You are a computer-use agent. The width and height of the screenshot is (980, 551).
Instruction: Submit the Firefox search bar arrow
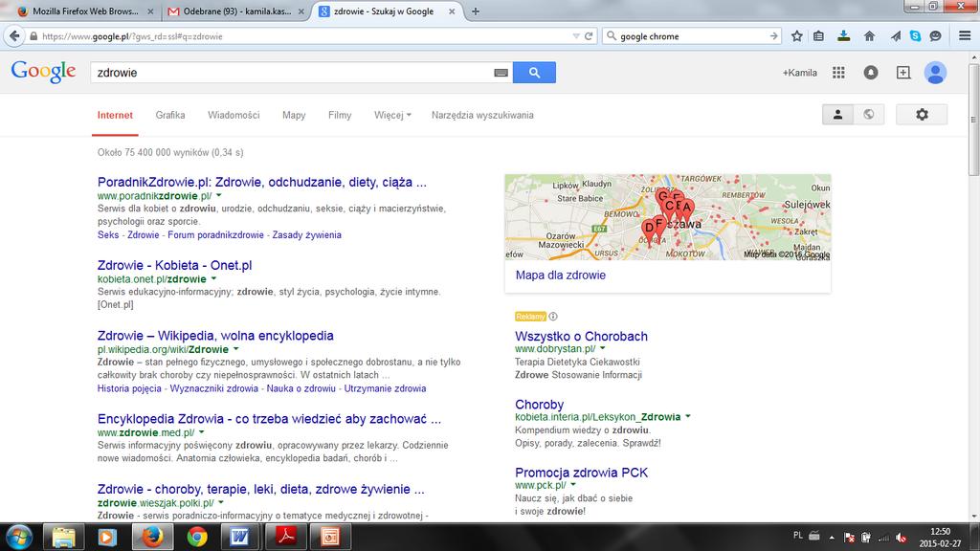773,36
